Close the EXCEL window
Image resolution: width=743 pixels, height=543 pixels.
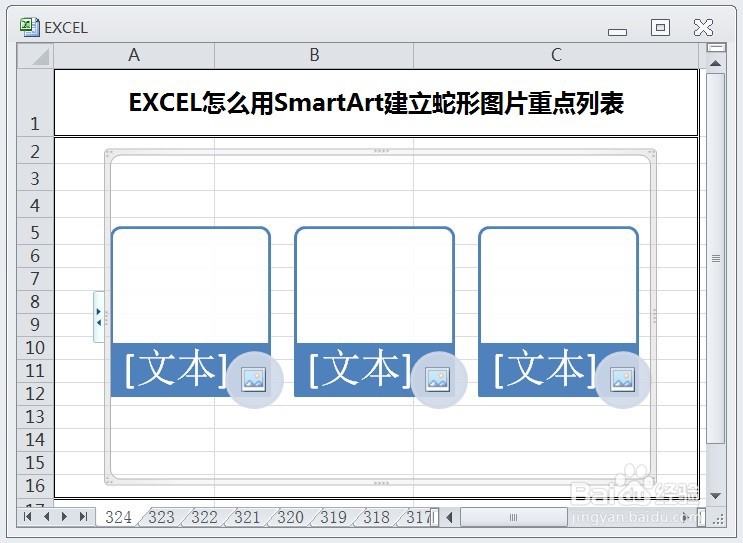[703, 27]
